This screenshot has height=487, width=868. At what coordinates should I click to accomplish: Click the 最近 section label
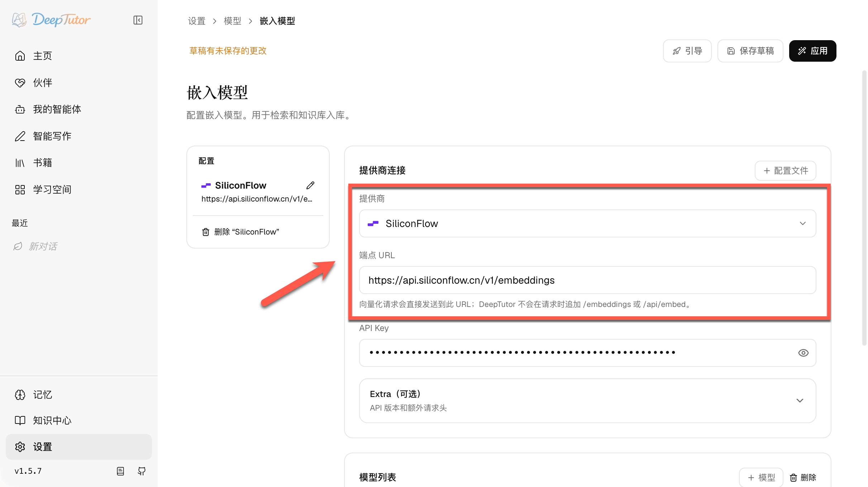click(x=20, y=223)
